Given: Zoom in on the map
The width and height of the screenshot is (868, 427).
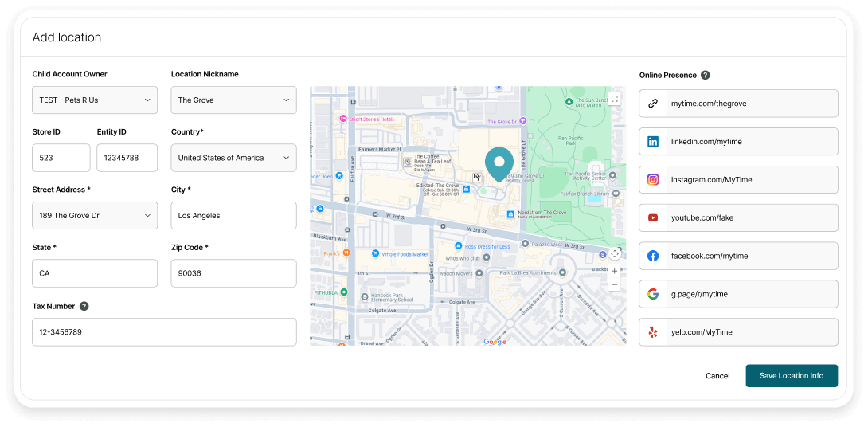Looking at the screenshot, I should (614, 272).
